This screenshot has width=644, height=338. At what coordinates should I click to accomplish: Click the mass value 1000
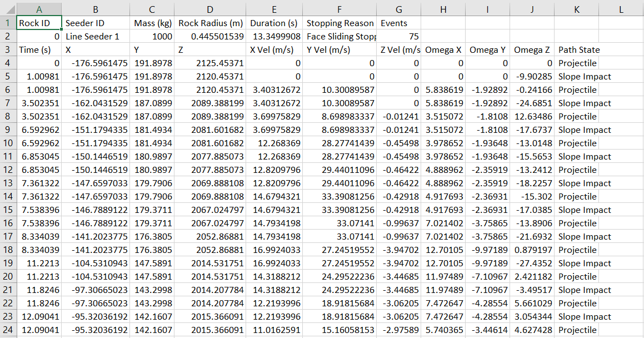pyautogui.click(x=152, y=37)
